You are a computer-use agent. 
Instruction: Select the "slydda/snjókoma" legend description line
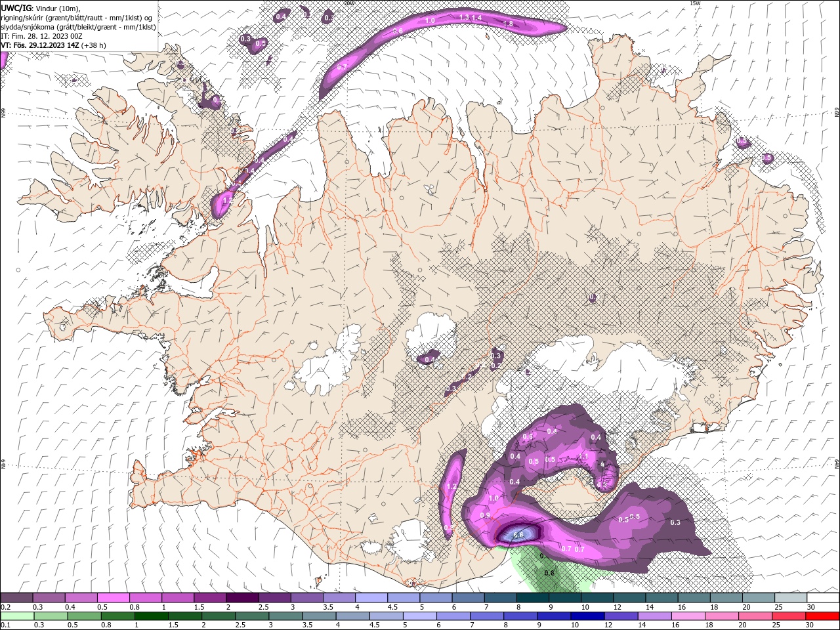(x=78, y=27)
